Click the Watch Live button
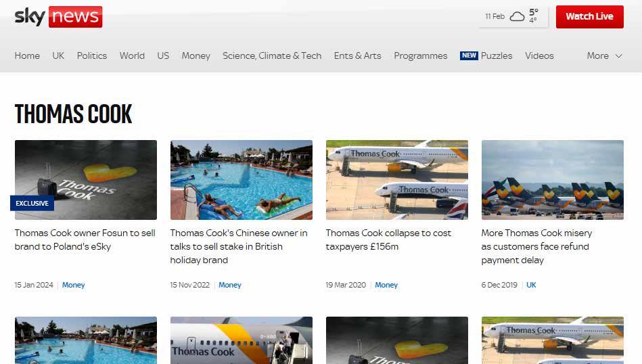This screenshot has width=642, height=364. point(590,17)
